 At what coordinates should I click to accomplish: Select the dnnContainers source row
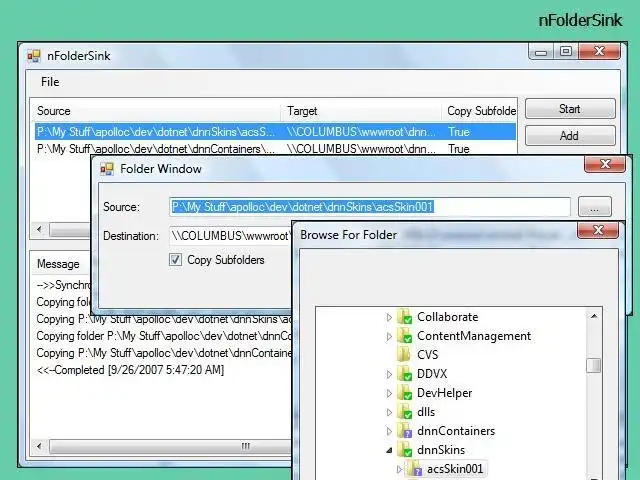pyautogui.click(x=275, y=149)
